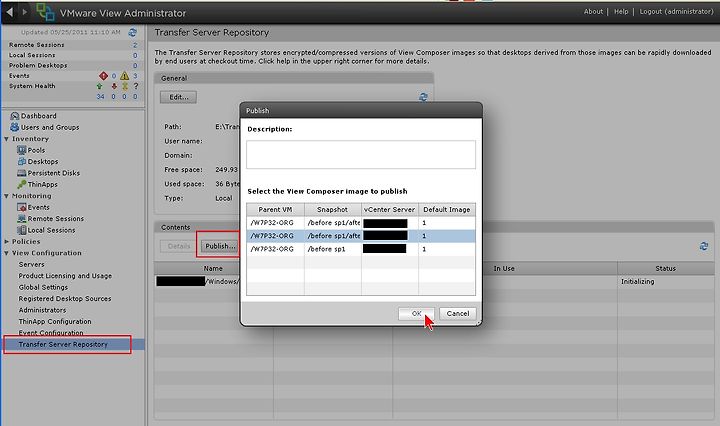Image resolution: width=720 pixels, height=426 pixels.
Task: Sort by Parent VM column
Action: click(275, 209)
